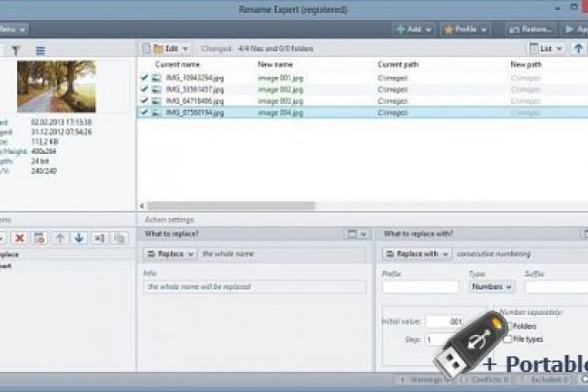Click the Warnings status bar button
This screenshot has height=392, width=588.
point(426,379)
